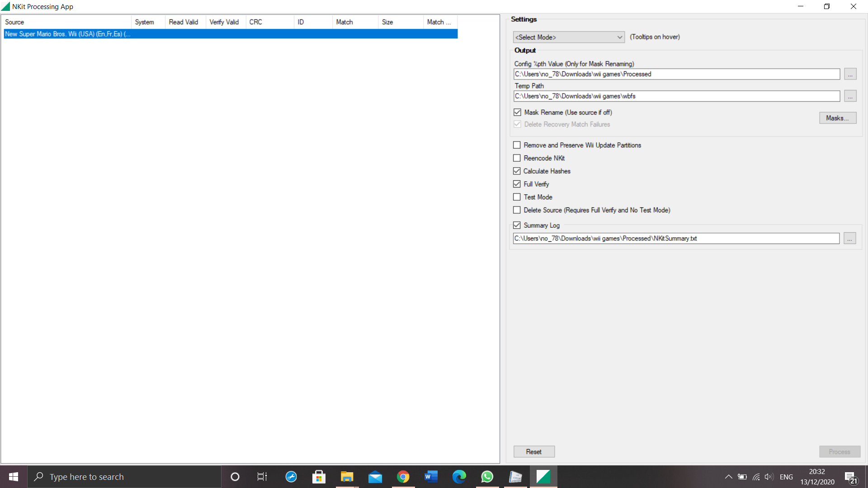Select the New Super Mario Bros. Wii row
868x488 pixels.
tap(231, 34)
